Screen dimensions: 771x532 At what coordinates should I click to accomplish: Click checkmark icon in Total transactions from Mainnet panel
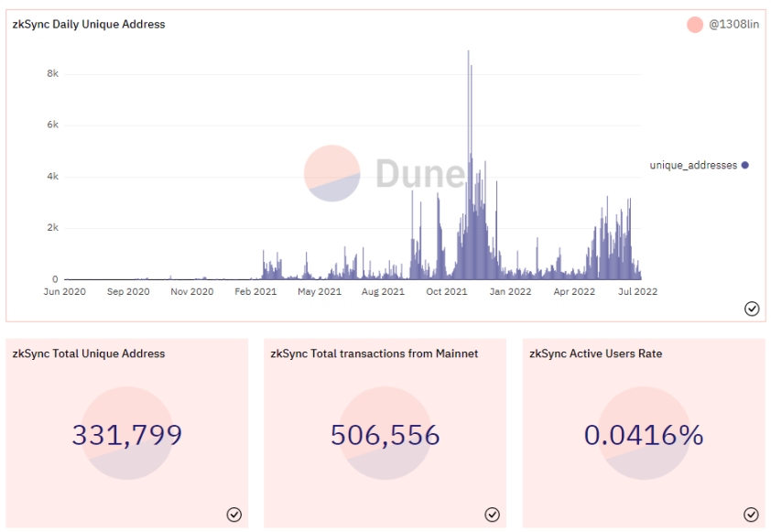[493, 515]
